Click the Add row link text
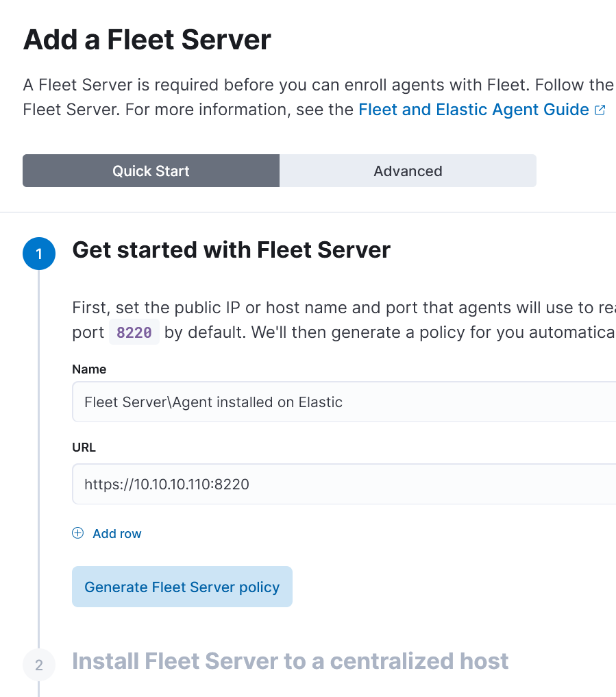 point(117,533)
